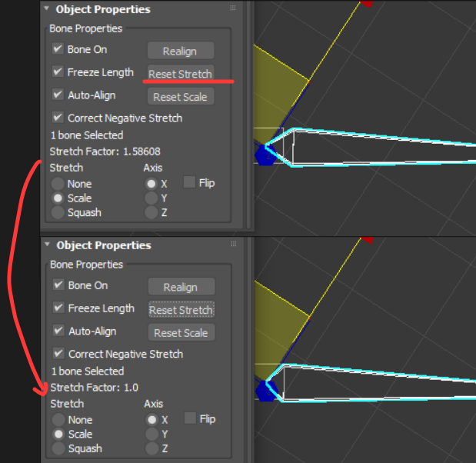Select Z axis radio in lower panel
The width and height of the screenshot is (476, 463).
click(x=151, y=448)
